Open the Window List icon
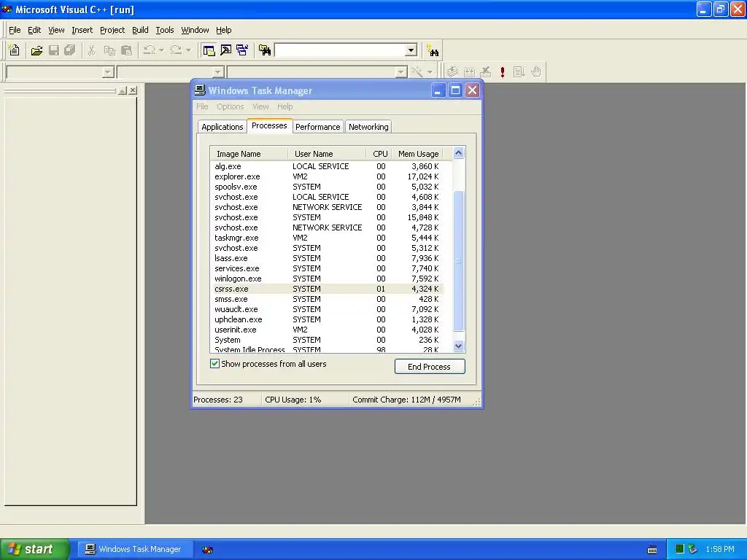This screenshot has height=560, width=747. pos(242,50)
